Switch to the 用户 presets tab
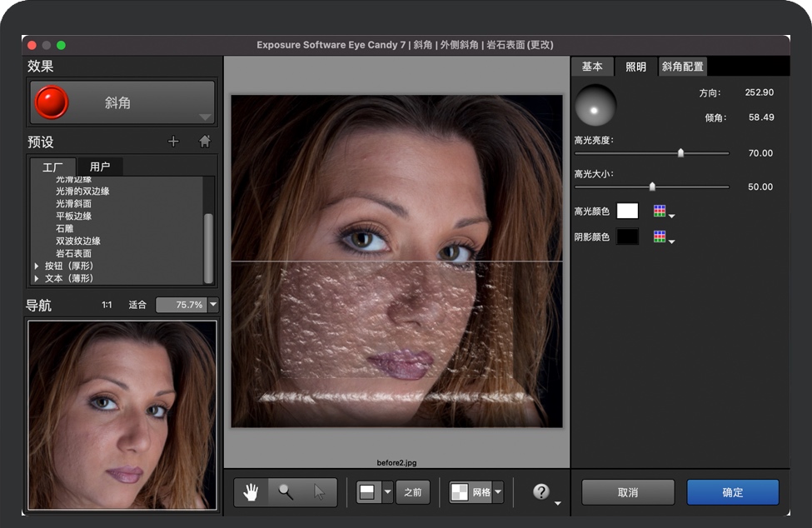Viewport: 812px width, 528px height. [100, 167]
